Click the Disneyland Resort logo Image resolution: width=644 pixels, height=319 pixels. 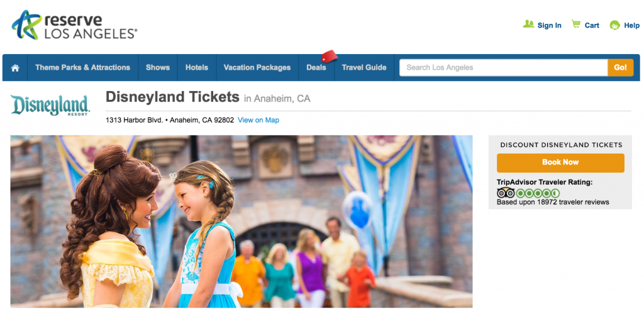[x=50, y=105]
